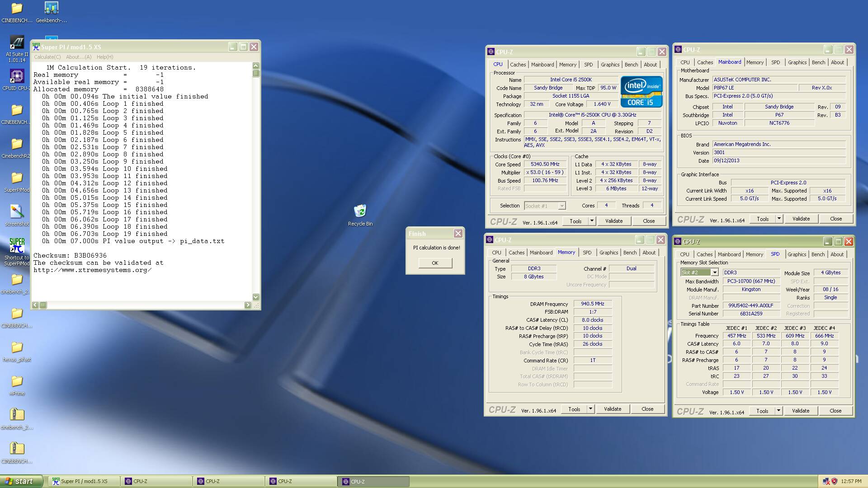Click Close button in SPD window
The width and height of the screenshot is (868, 488).
coord(835,411)
